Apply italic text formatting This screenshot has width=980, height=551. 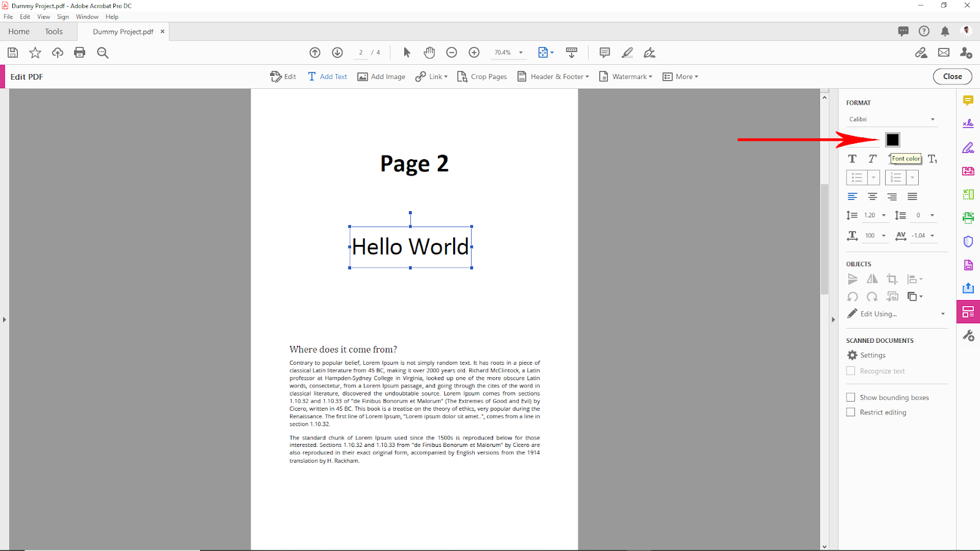tap(872, 159)
